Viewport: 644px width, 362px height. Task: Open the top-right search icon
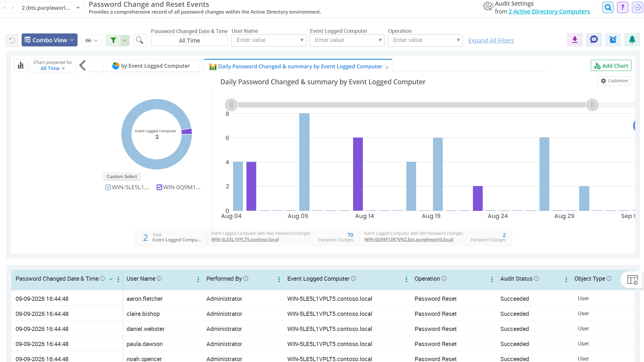click(x=608, y=7)
